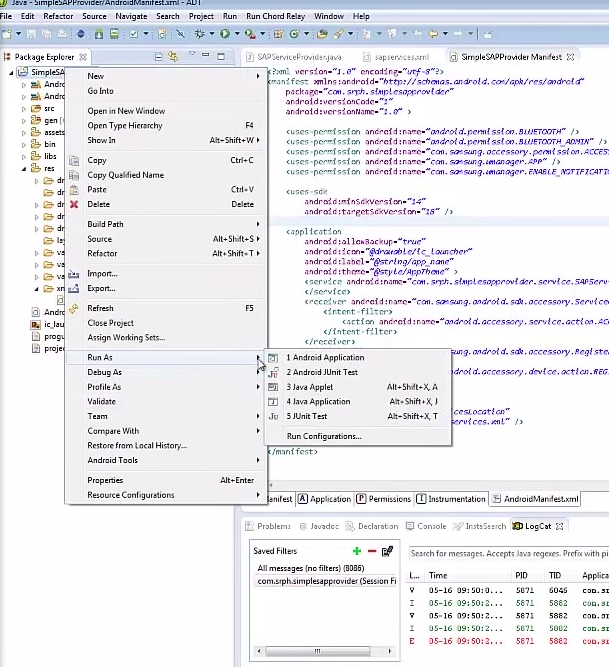609x667 pixels.
Task: Maximize the Package Explorer panel
Action: (x=221, y=56)
